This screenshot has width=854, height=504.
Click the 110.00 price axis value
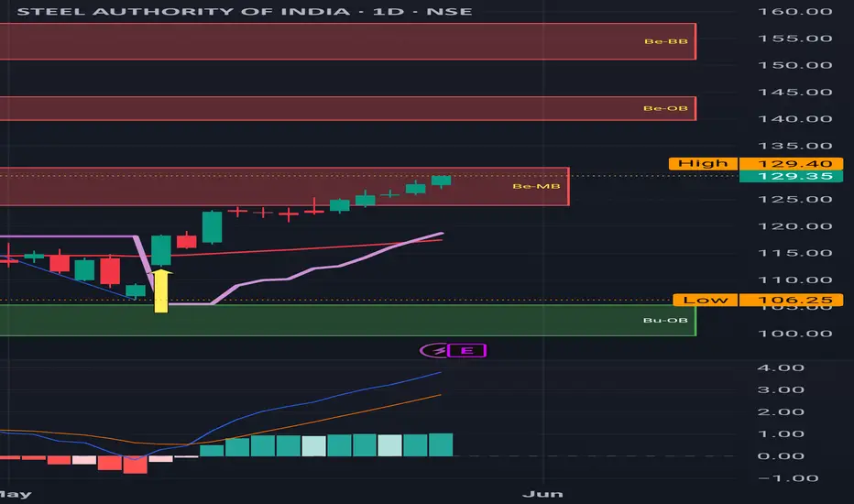(794, 280)
